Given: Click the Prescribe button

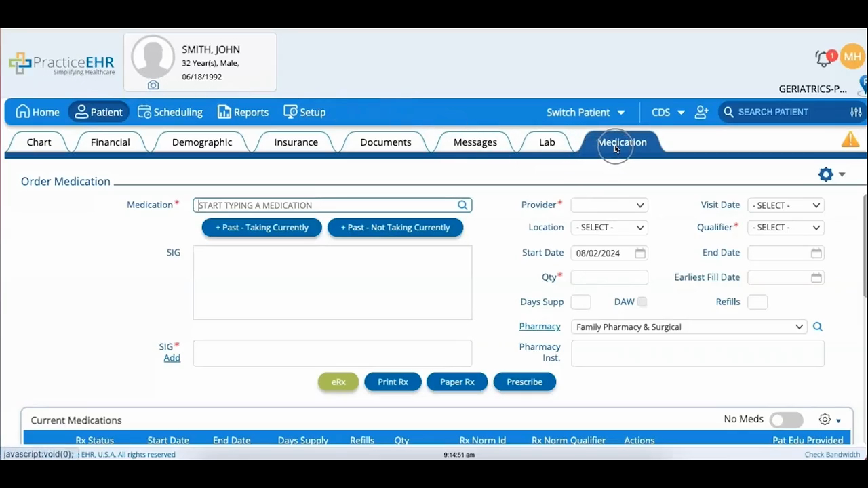Looking at the screenshot, I should click(x=525, y=382).
